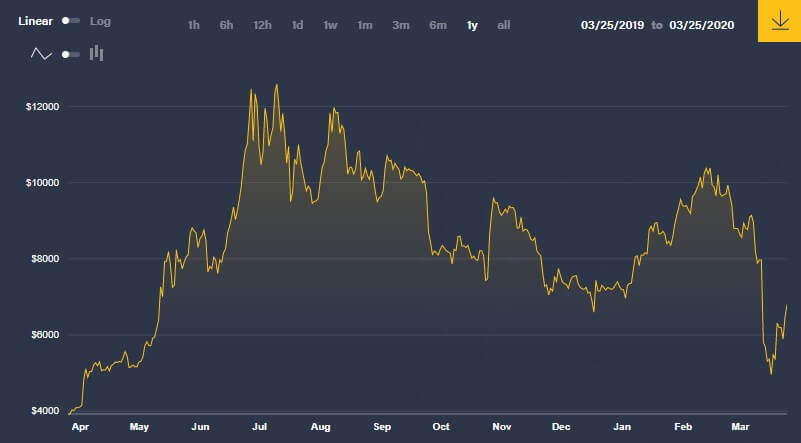
Task: Open the start date 03/25/2019 picker
Action: (x=613, y=25)
